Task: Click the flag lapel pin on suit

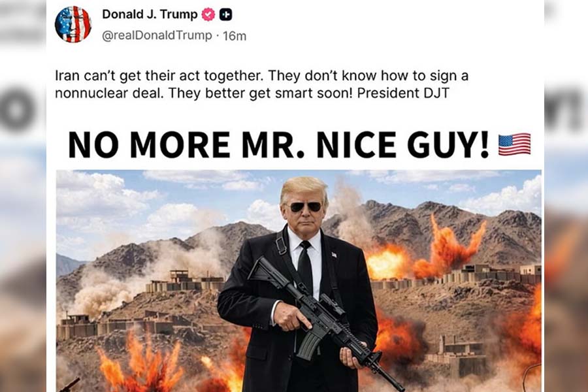Action: (334, 255)
